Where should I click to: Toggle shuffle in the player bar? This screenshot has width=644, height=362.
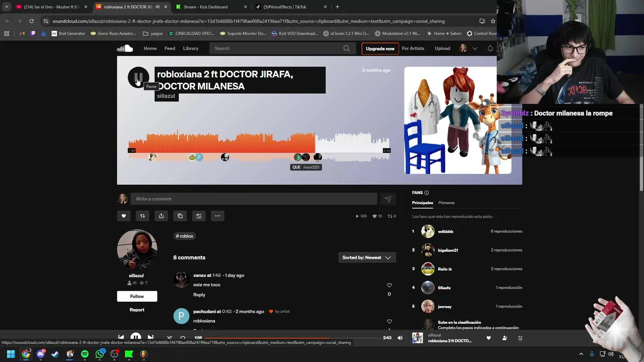point(169,338)
